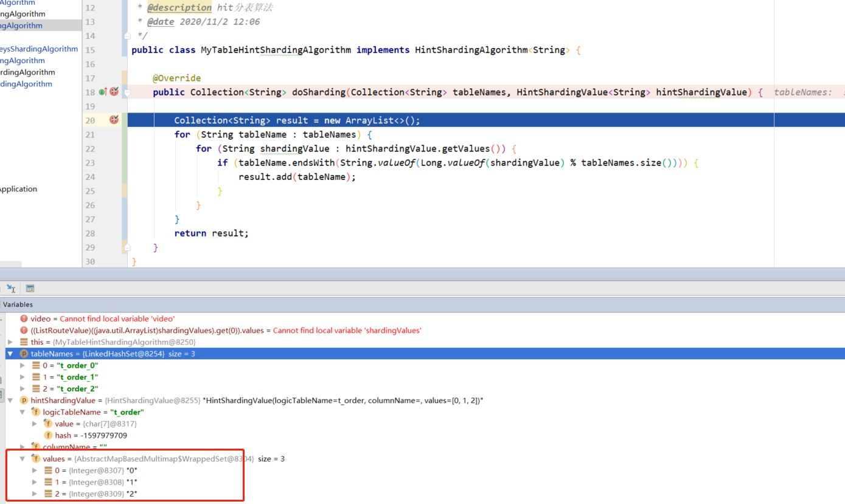Image resolution: width=845 pixels, height=504 pixels.
Task: Expand the "t_order_0" element
Action: [x=23, y=365]
